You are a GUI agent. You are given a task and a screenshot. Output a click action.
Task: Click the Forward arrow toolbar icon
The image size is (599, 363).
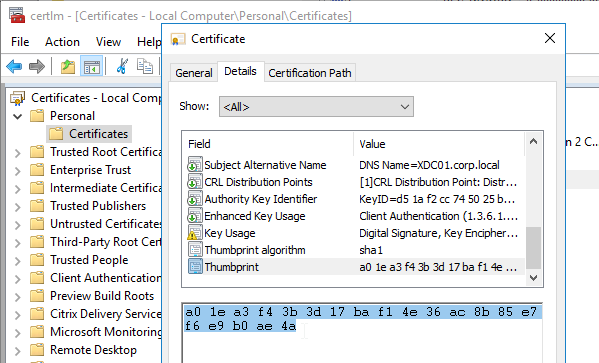coord(37,66)
